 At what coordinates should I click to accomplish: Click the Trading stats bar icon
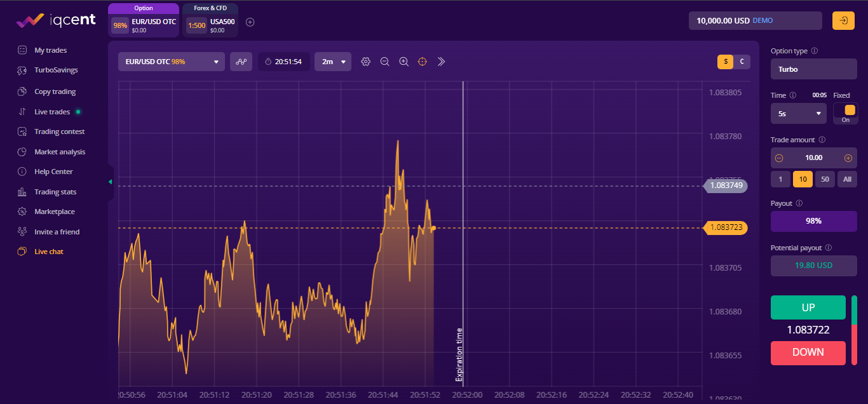[x=22, y=192]
